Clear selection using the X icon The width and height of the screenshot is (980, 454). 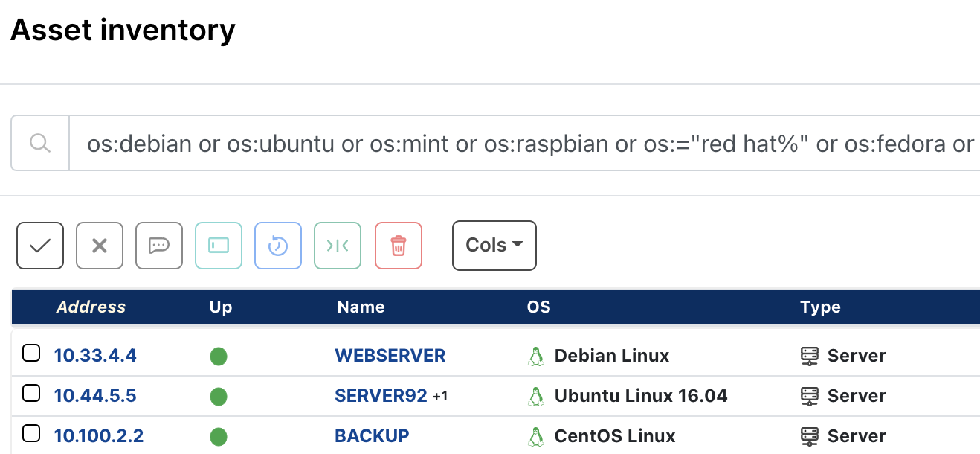[x=99, y=245]
